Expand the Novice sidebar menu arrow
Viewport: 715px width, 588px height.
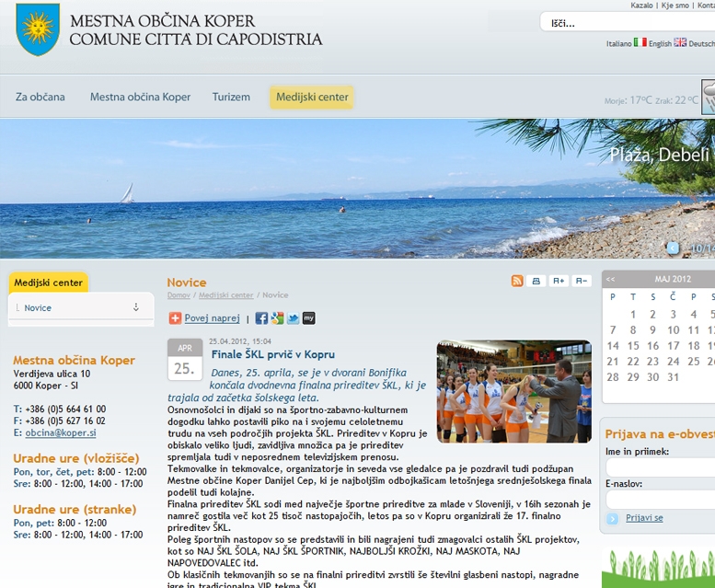tap(136, 307)
